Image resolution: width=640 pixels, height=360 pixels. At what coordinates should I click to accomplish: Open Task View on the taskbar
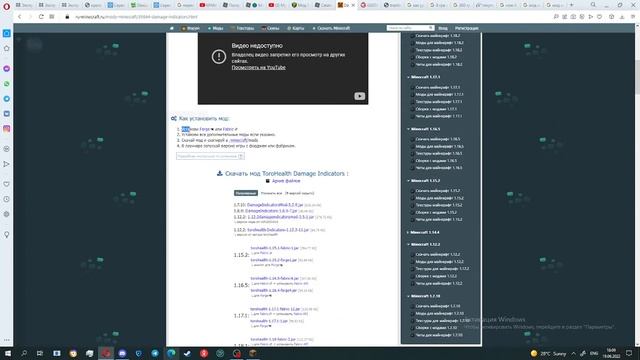40,353
